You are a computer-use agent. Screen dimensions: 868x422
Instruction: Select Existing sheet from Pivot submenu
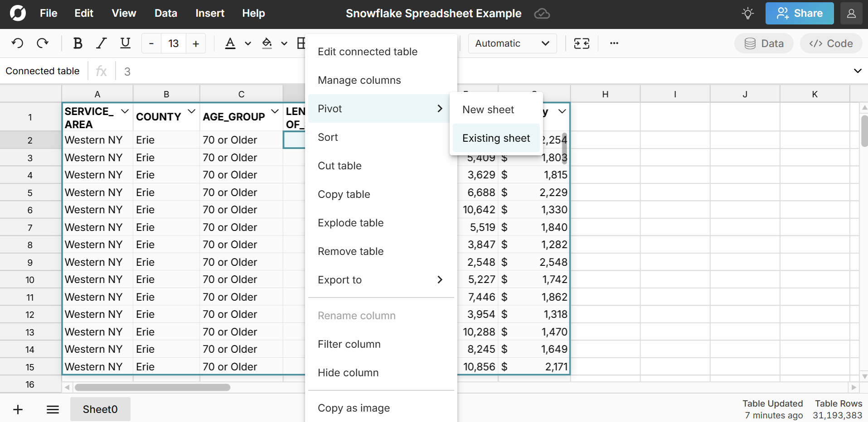point(496,138)
